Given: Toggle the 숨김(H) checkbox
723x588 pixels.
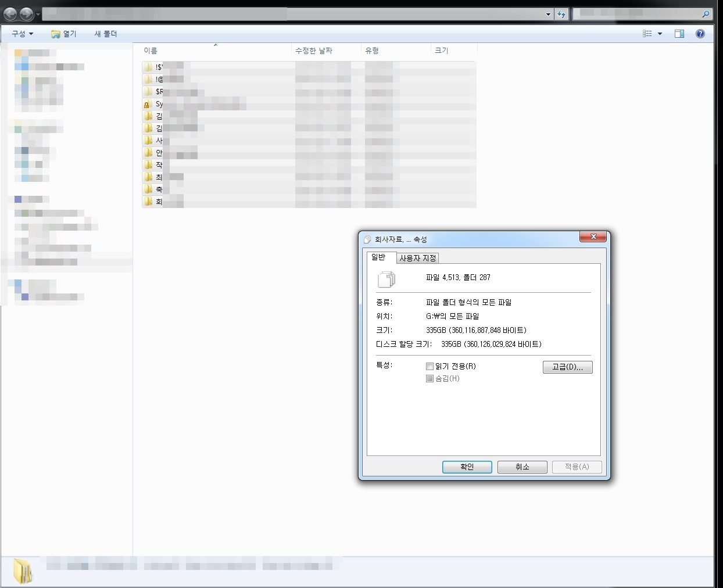Looking at the screenshot, I should (429, 378).
